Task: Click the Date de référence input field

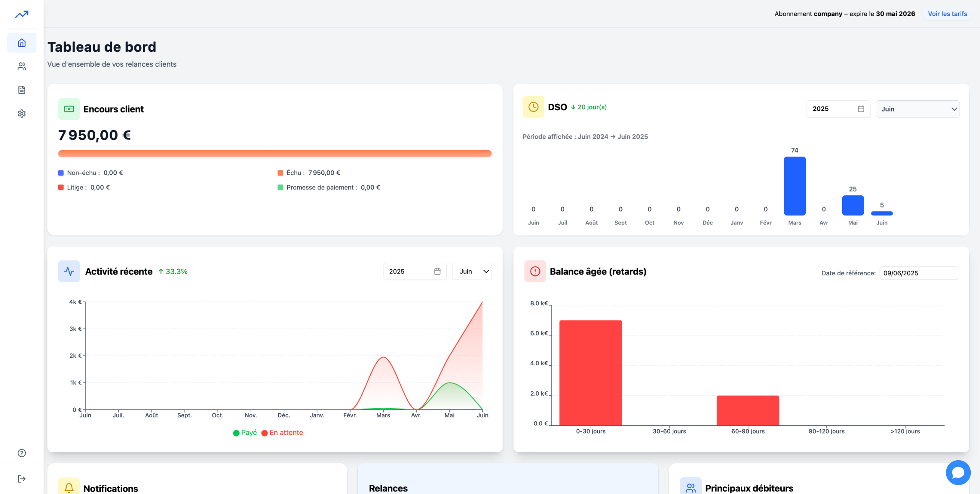Action: coord(918,273)
